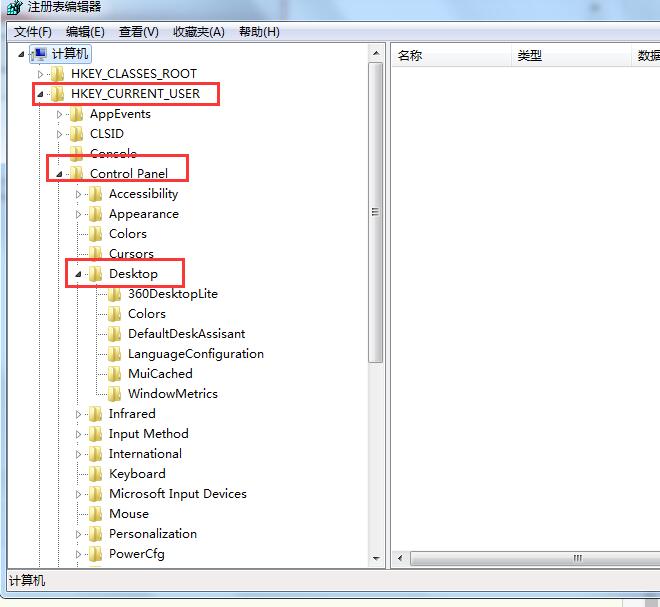The image size is (660, 607).
Task: Click the Control Panel folder icon
Action: tap(77, 173)
